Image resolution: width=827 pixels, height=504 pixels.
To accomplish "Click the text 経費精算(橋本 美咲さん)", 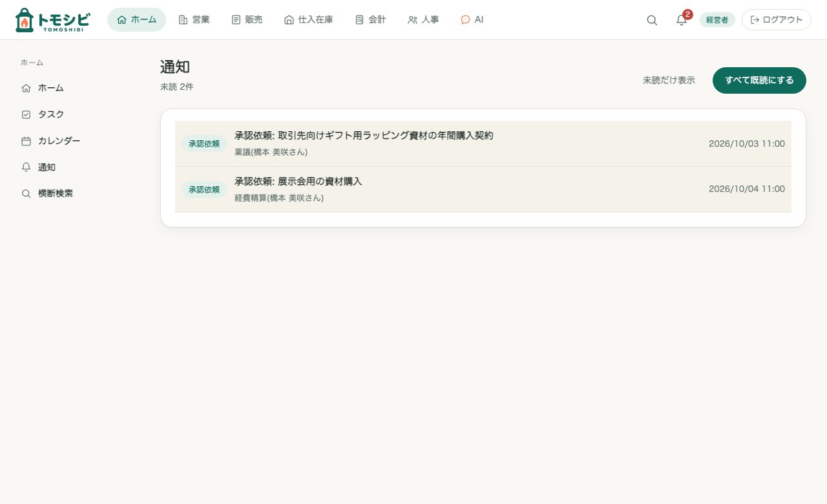I will coord(279,198).
